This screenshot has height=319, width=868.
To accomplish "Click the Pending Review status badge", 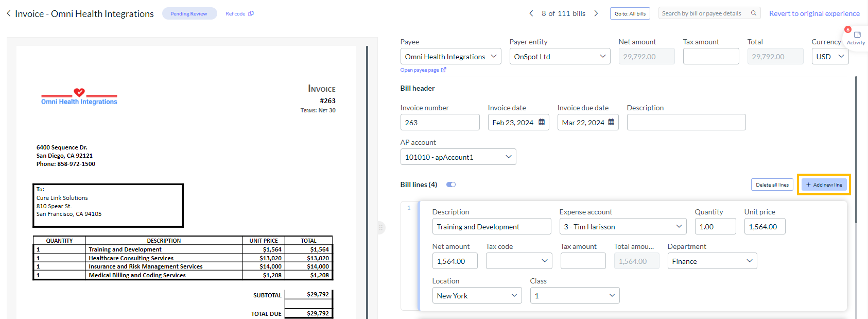I will (x=189, y=13).
